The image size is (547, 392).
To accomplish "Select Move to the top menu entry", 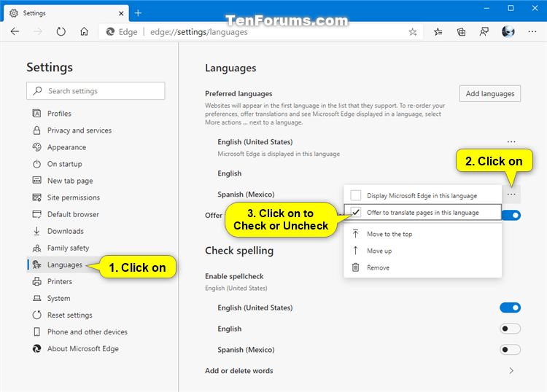I will click(x=422, y=234).
